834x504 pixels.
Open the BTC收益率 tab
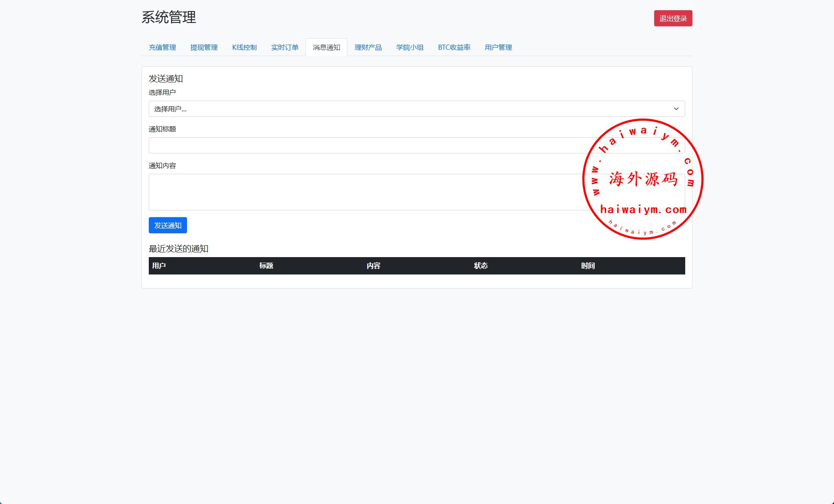[454, 47]
